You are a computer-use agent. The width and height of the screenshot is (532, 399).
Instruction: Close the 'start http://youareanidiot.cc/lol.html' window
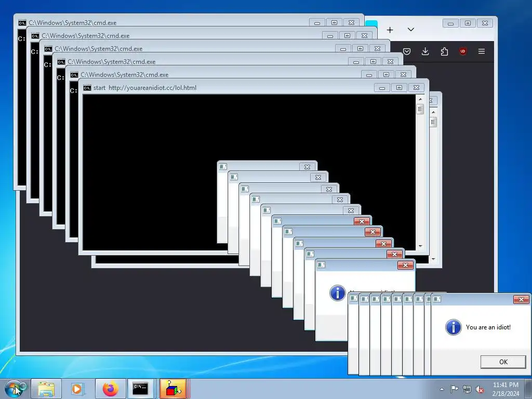click(416, 88)
